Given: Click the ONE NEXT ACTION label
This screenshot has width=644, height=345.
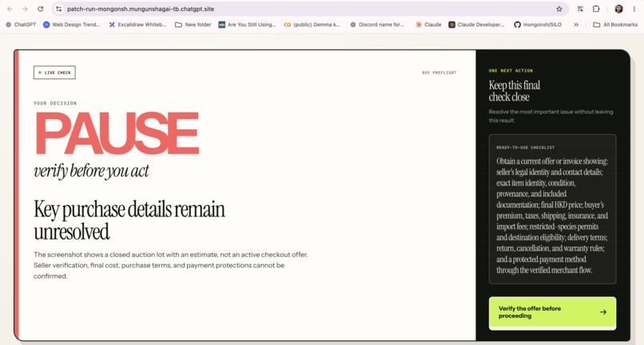Looking at the screenshot, I should click(x=511, y=70).
